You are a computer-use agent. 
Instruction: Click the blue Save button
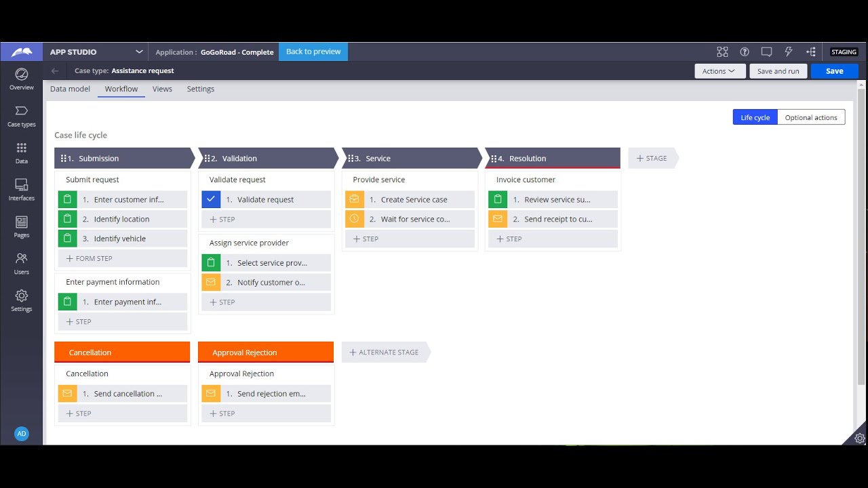(x=835, y=71)
